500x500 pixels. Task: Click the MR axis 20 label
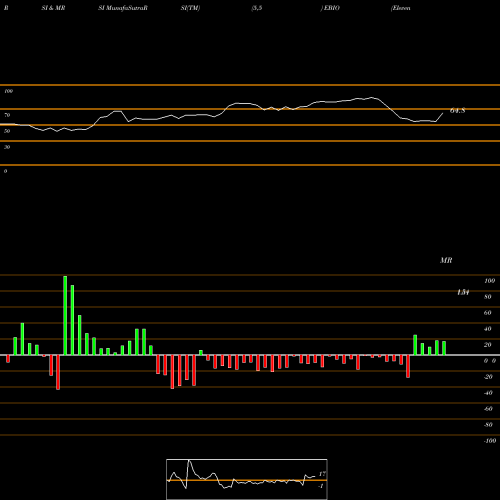488,345
